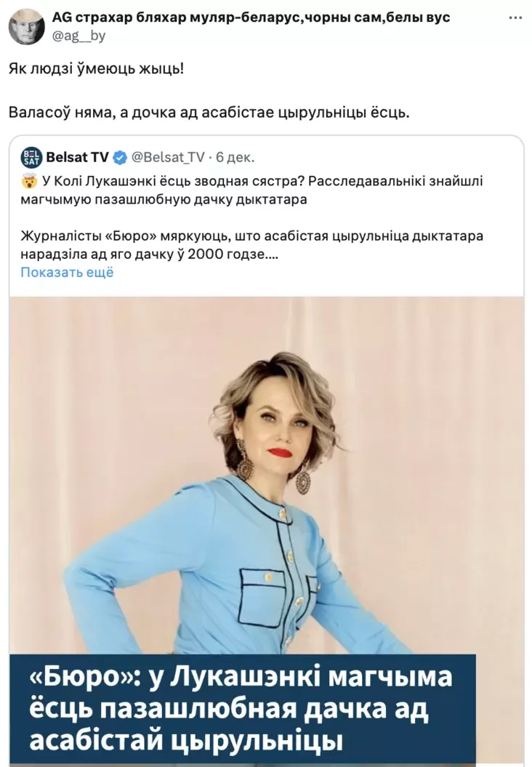The image size is (532, 767).
Task: Open the AG страхар display name
Action: (251, 17)
